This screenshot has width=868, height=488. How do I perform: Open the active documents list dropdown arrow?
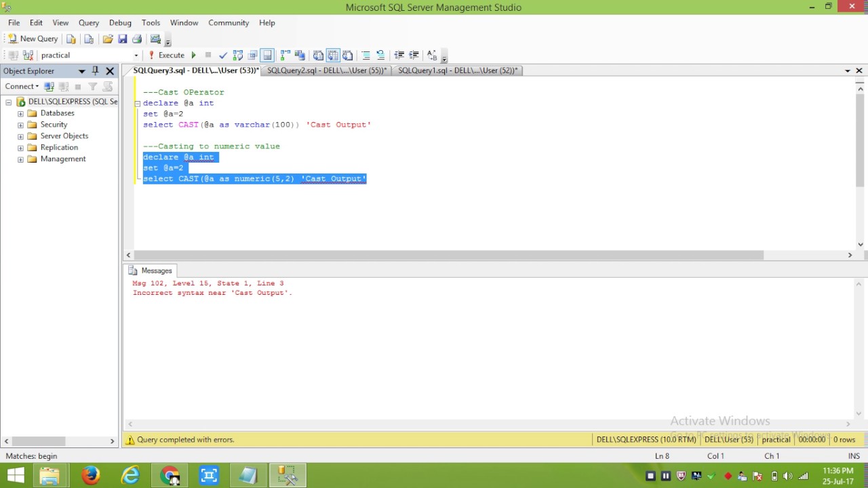(x=848, y=71)
